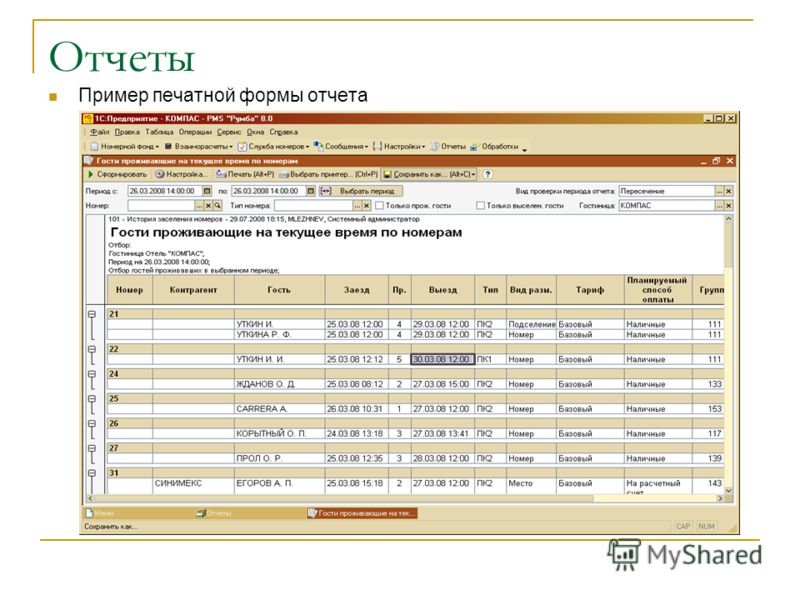
Task: Open the Сервис menu
Action: point(229,132)
